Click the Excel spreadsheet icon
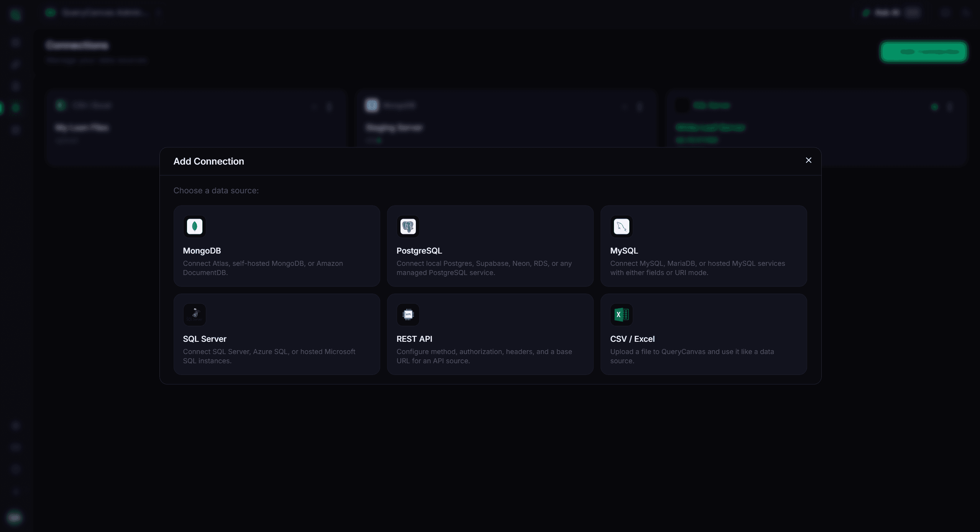The width and height of the screenshot is (980, 532). point(621,315)
